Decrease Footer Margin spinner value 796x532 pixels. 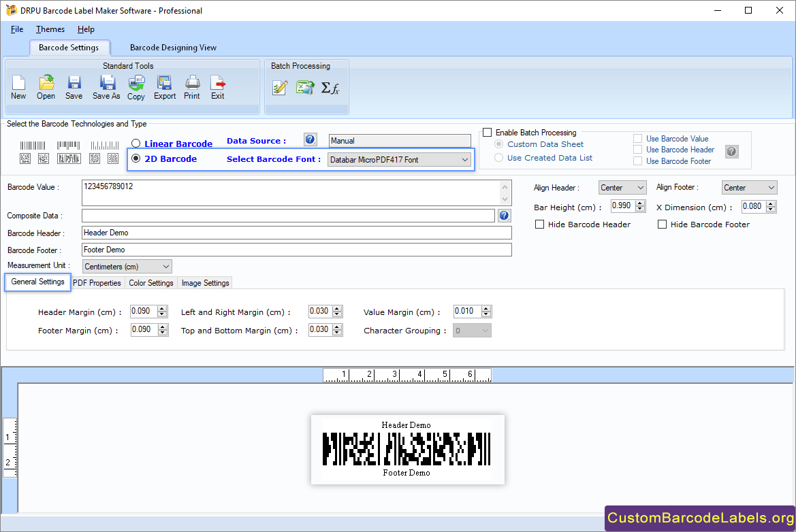163,333
